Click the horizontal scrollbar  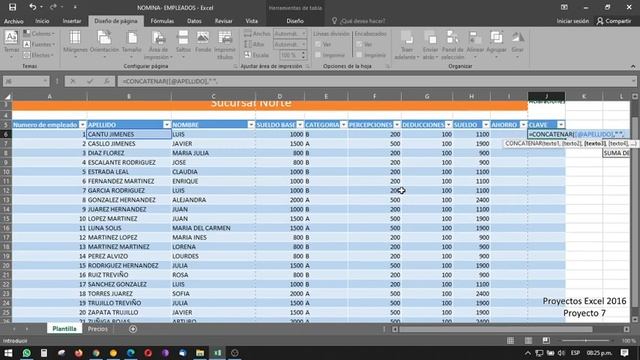tap(496, 329)
